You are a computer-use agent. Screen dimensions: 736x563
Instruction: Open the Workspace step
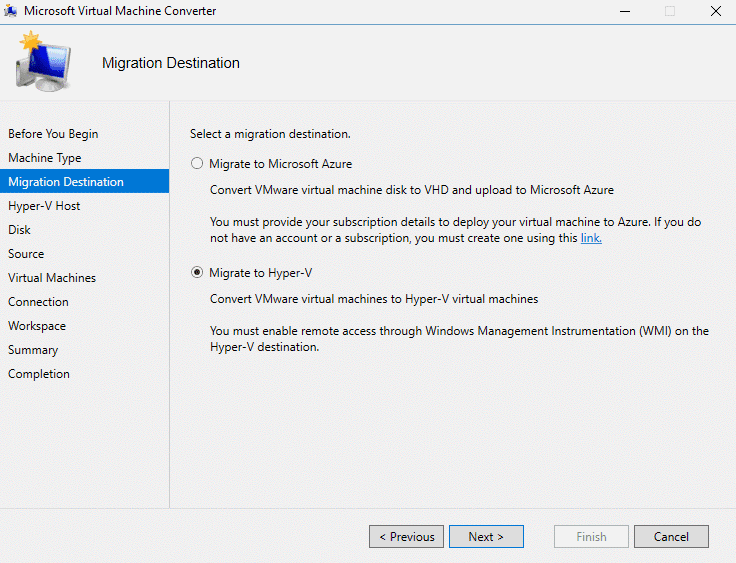tap(37, 326)
